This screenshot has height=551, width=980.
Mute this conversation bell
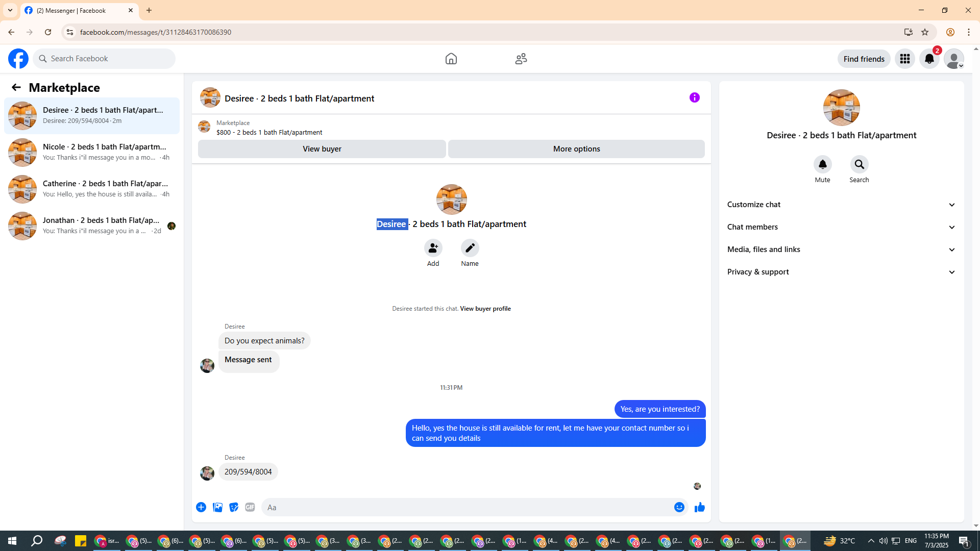[822, 164]
